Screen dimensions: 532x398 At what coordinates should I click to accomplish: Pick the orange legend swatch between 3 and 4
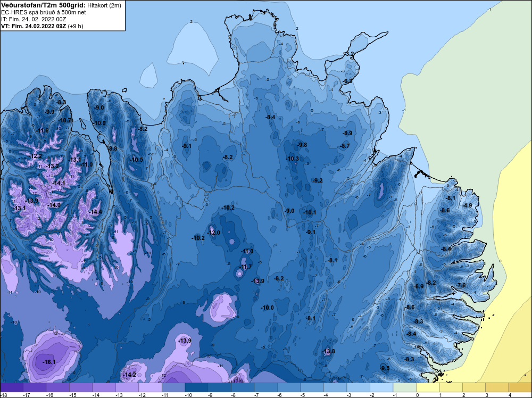pyautogui.click(x=497, y=387)
